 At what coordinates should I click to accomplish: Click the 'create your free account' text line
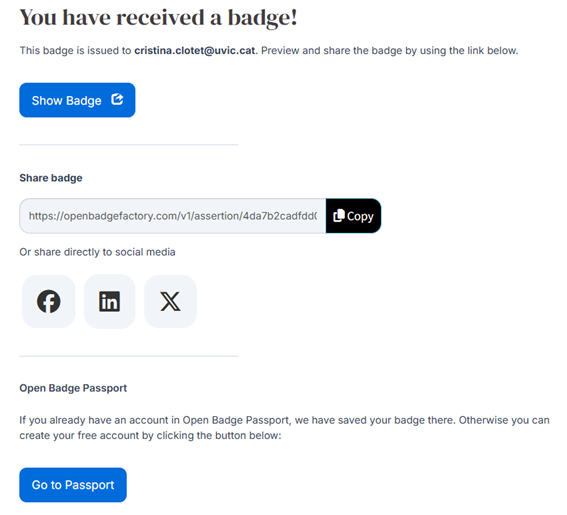(x=150, y=435)
